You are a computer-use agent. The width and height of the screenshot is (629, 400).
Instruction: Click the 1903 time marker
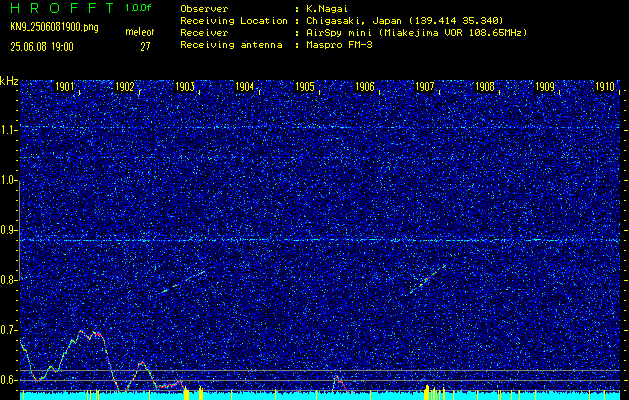(185, 87)
